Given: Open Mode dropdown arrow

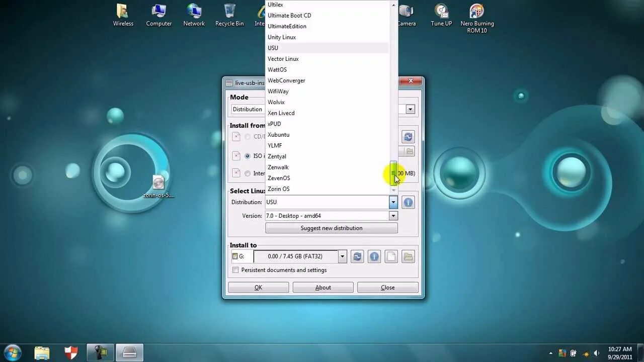Looking at the screenshot, I should pyautogui.click(x=410, y=109).
